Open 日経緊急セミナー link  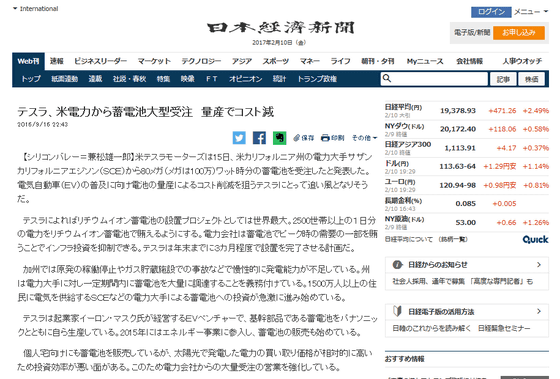point(504,328)
